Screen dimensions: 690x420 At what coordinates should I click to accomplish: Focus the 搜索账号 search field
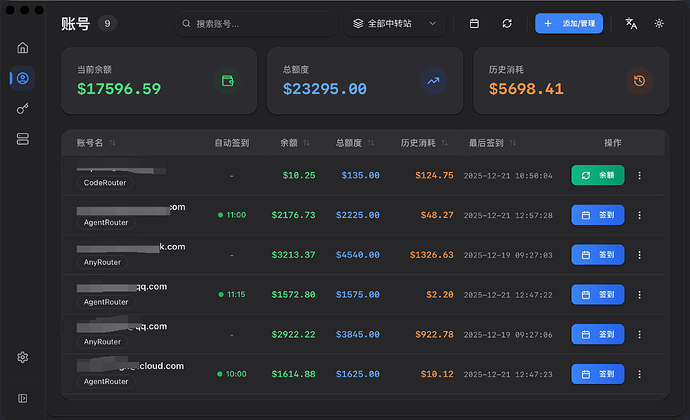(x=256, y=23)
